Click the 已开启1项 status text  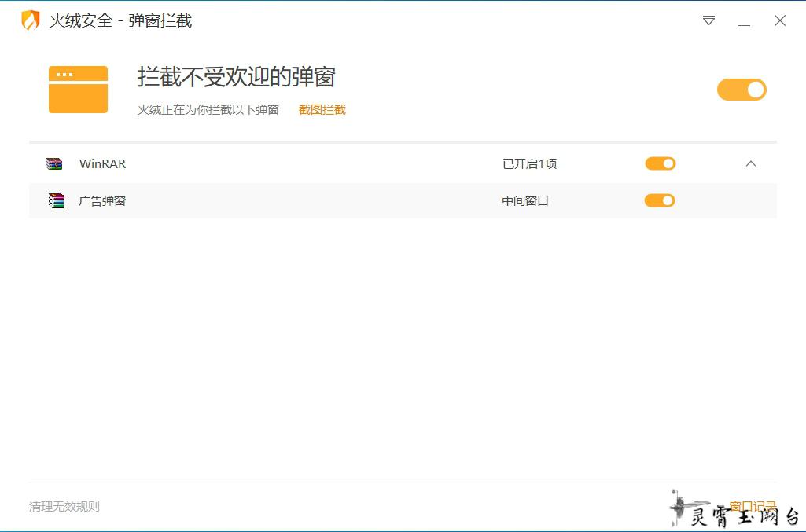529,164
